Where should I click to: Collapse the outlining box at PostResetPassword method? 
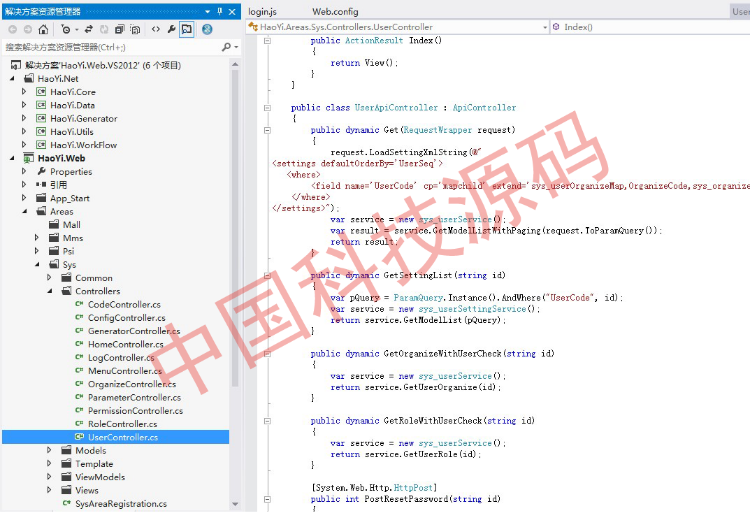click(267, 499)
